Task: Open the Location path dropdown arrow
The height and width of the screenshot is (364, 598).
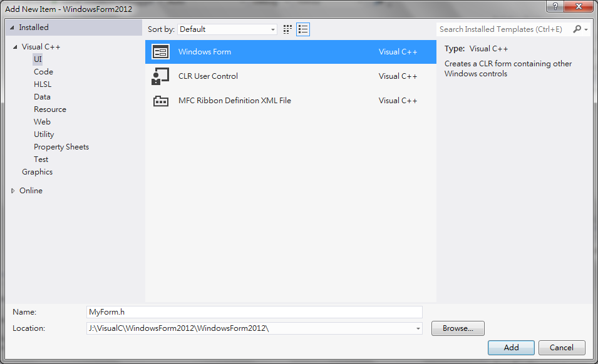Action: (x=418, y=328)
